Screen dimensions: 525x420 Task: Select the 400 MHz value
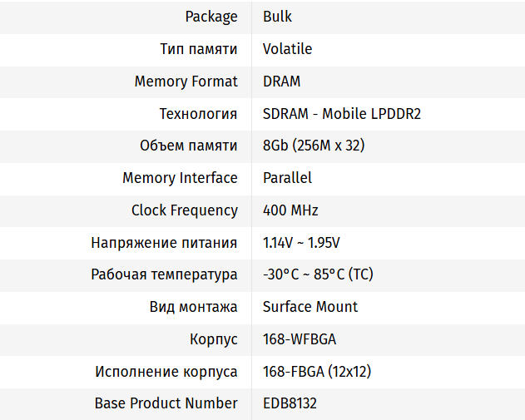pos(290,210)
